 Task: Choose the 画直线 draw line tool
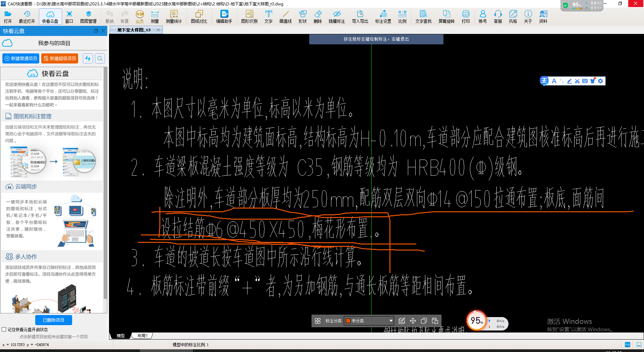click(285, 16)
